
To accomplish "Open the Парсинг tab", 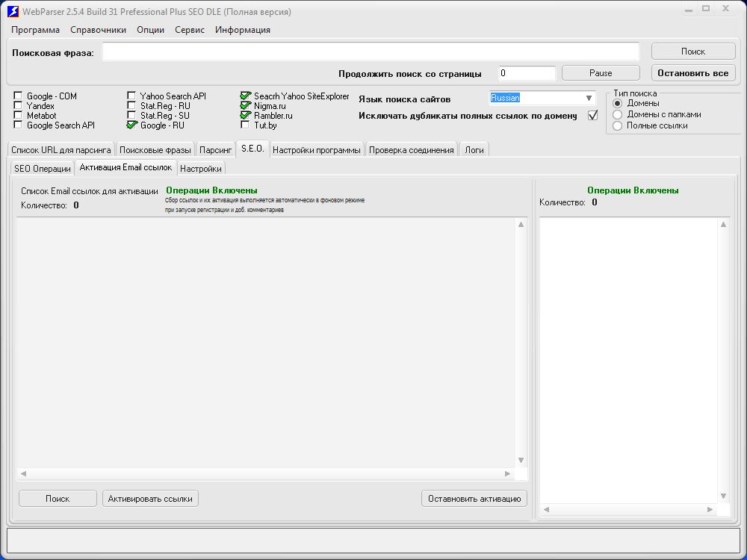I will click(215, 150).
